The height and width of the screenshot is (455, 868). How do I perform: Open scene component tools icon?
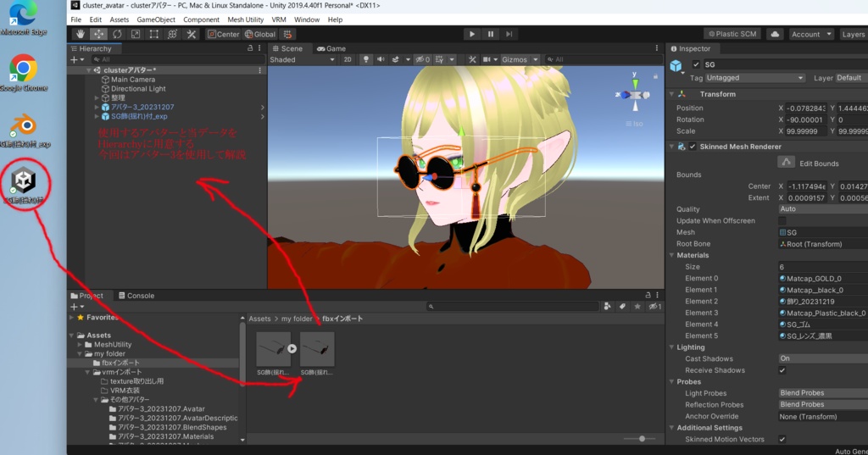coord(472,60)
